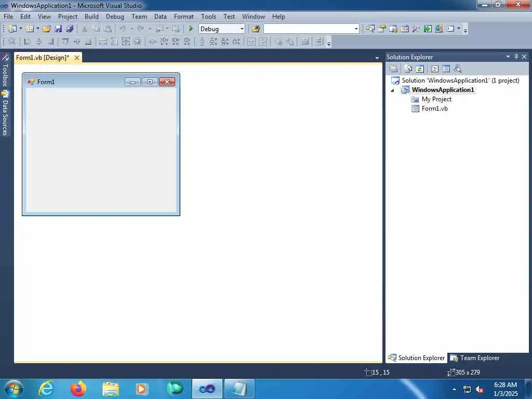The width and height of the screenshot is (532, 399).
Task: Open Layout toolbar options overflow arrow
Action: point(329,43)
